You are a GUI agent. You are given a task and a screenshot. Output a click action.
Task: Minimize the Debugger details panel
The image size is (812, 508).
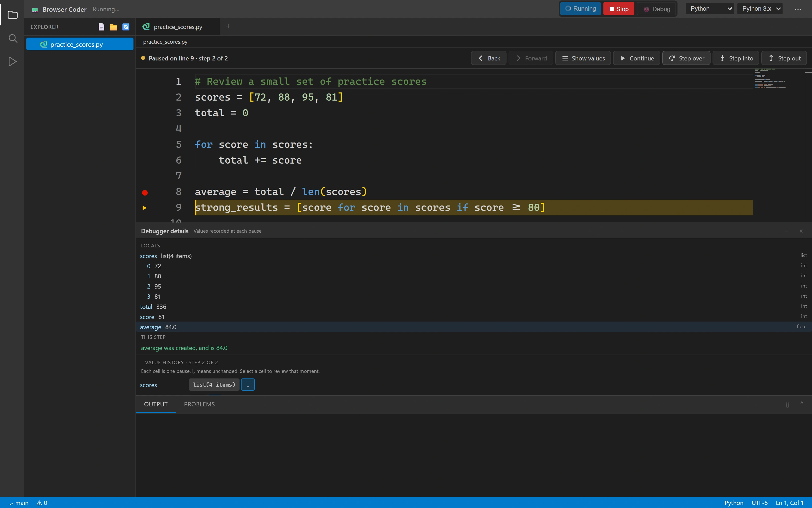pos(787,231)
